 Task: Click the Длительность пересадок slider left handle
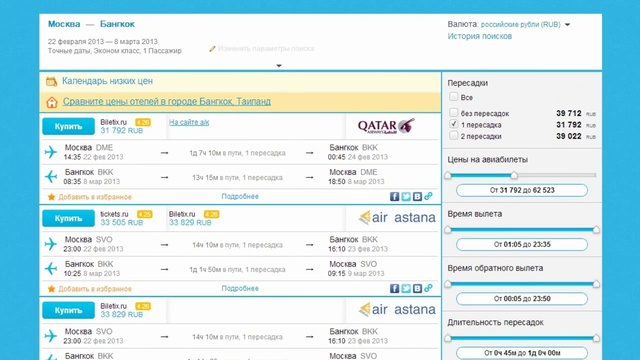click(448, 338)
